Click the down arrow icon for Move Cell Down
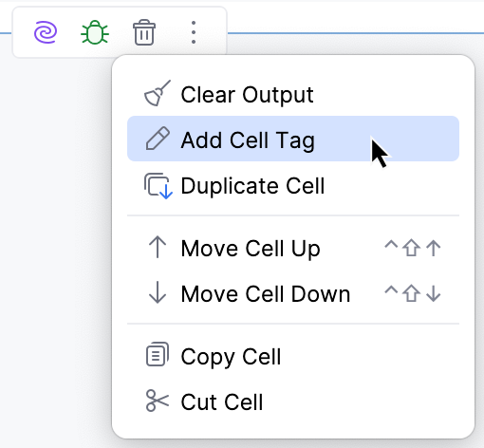This screenshot has height=448, width=484. tap(158, 293)
